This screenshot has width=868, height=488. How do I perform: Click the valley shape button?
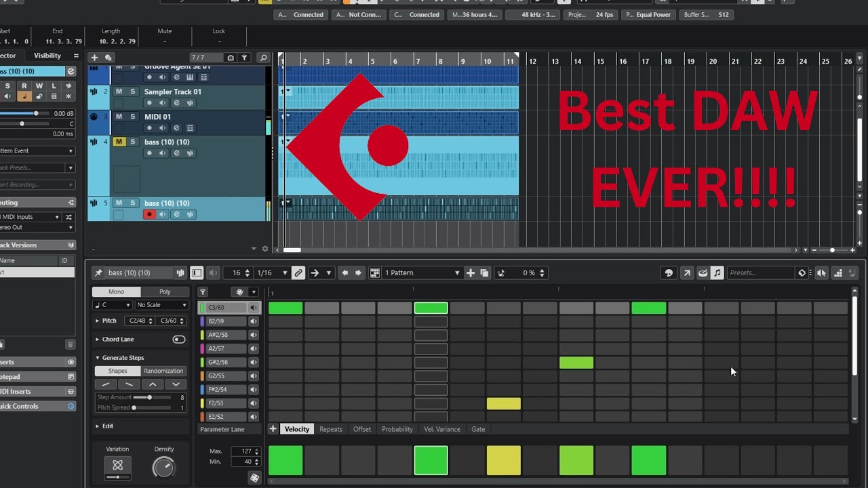[176, 384]
